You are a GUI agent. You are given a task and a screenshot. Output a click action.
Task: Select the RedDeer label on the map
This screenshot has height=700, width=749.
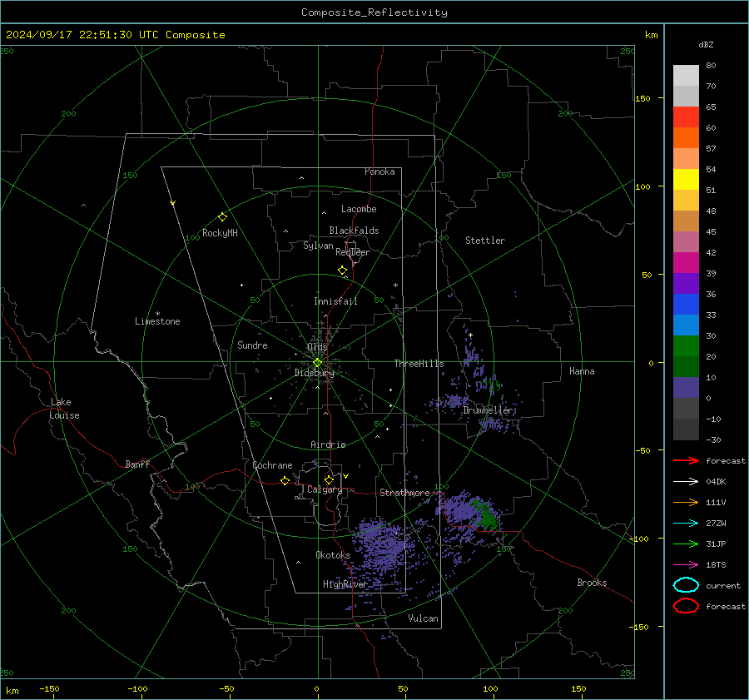(x=353, y=252)
